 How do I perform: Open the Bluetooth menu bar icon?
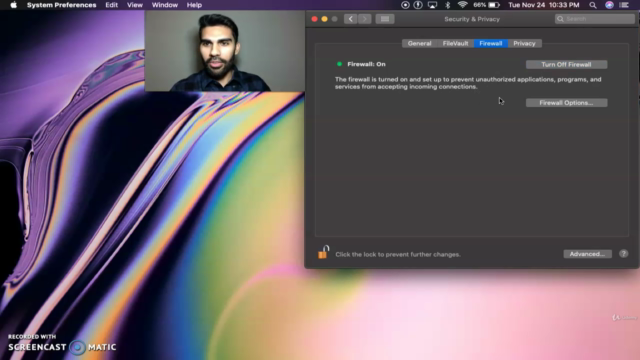(447, 5)
